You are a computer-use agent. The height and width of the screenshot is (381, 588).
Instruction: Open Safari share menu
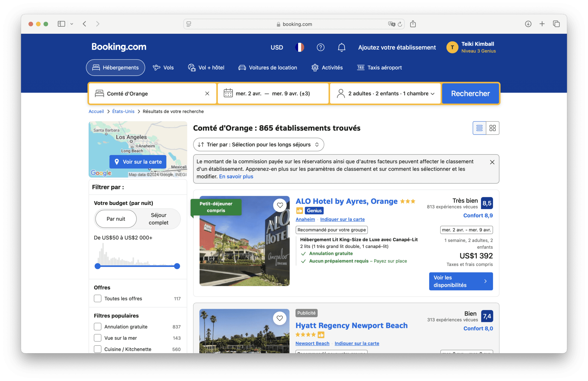[413, 24]
